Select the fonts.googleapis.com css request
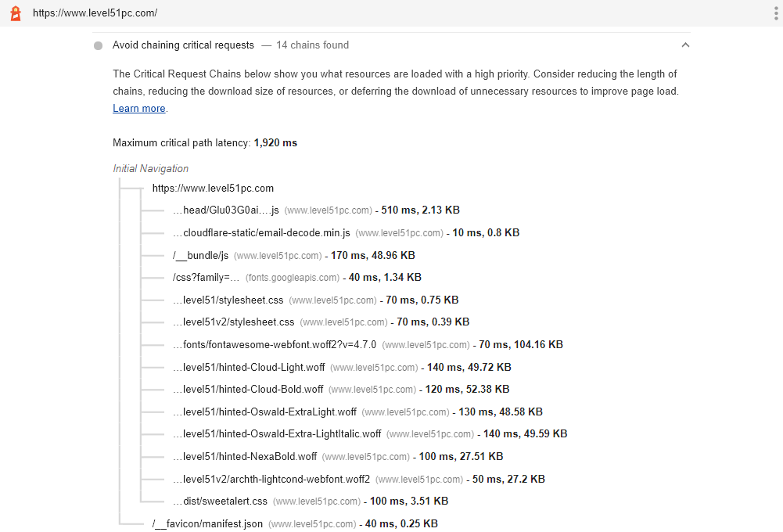This screenshot has height=532, width=783. coord(207,278)
